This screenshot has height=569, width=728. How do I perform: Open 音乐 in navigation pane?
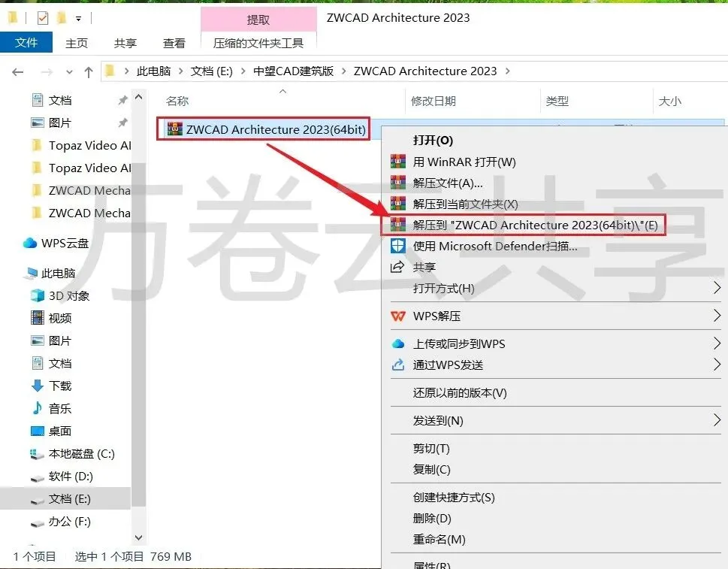coord(60,408)
